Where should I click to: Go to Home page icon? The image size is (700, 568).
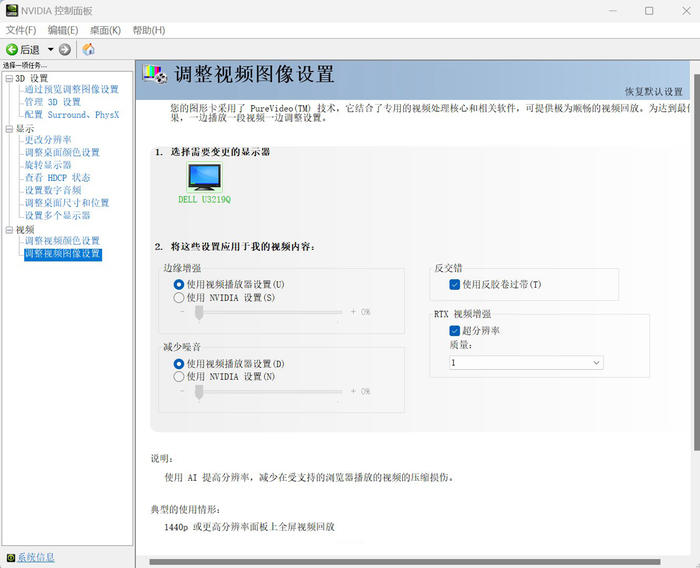point(88,49)
